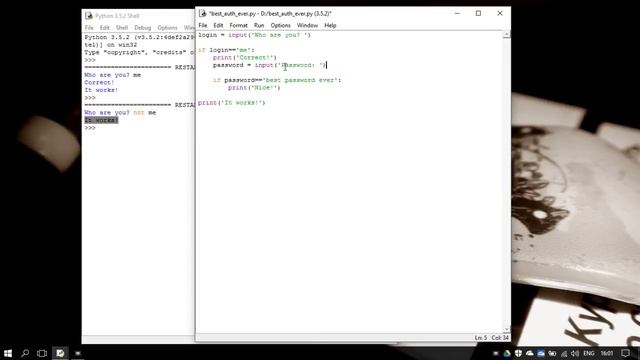Open the Edit menu in editor window
The image size is (640, 360).
click(x=218, y=25)
